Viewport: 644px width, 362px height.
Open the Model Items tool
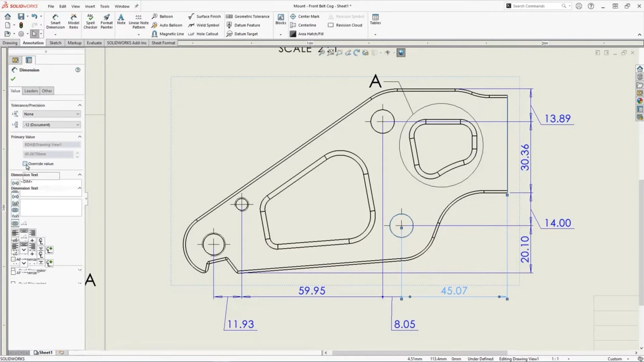tap(73, 22)
